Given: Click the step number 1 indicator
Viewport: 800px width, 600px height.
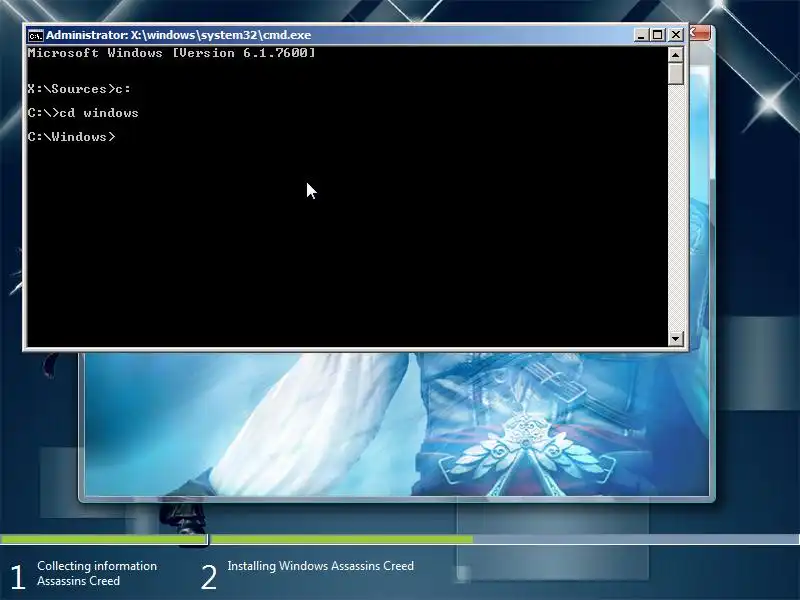Looking at the screenshot, I should [x=17, y=577].
